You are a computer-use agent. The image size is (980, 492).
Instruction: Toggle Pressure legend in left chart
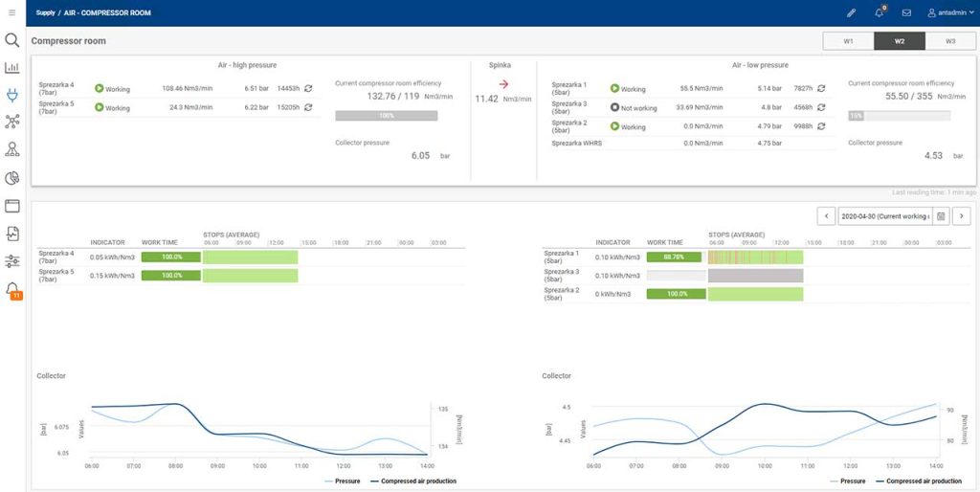pos(343,481)
